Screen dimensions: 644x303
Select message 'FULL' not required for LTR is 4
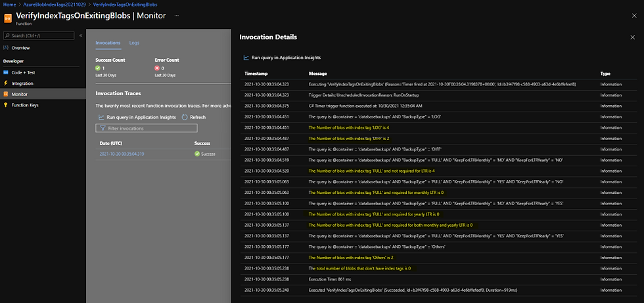(x=372, y=170)
